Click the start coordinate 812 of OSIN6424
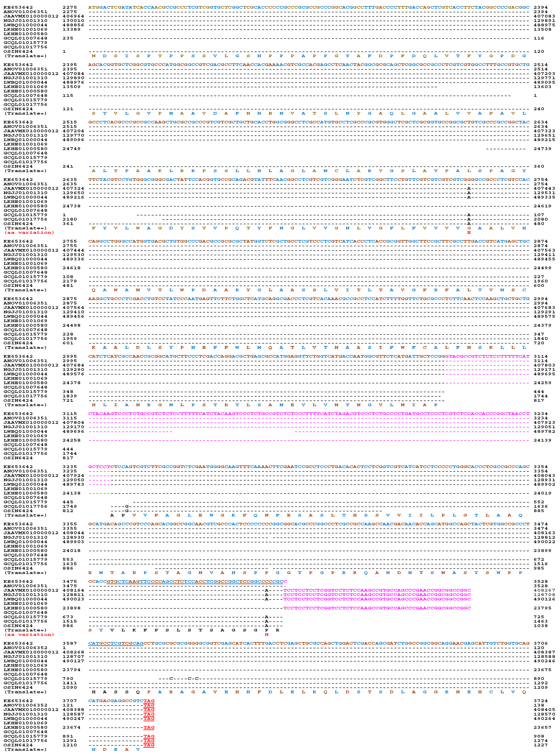Image resolution: width=560 pixels, height=755 pixels. coord(68,511)
